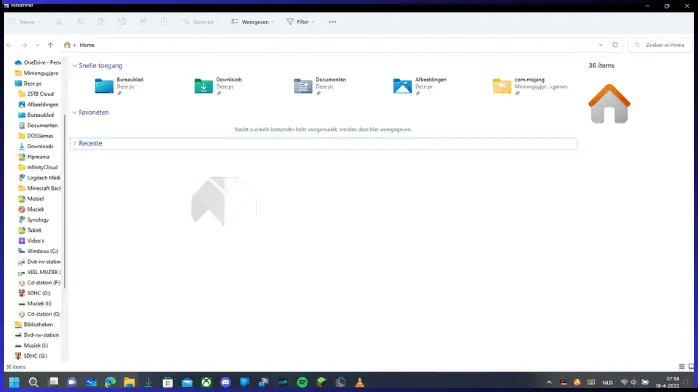
Task: Open Xbox app from taskbar
Action: point(206,382)
